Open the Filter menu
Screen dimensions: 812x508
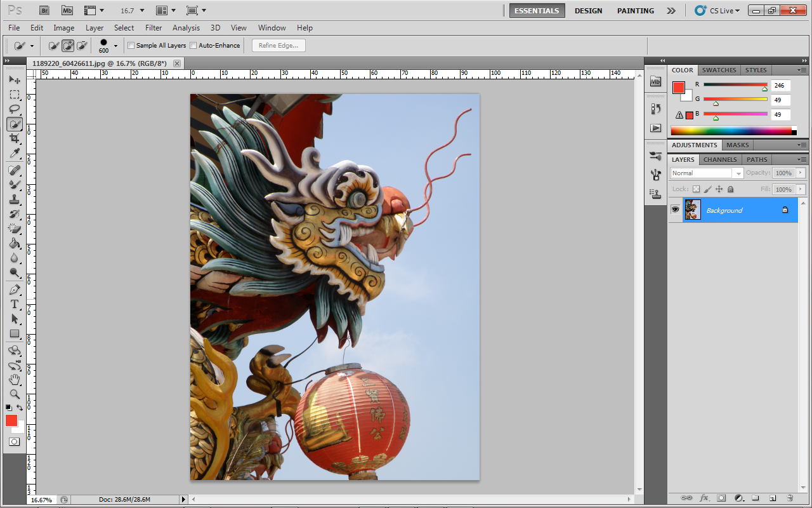(x=154, y=28)
